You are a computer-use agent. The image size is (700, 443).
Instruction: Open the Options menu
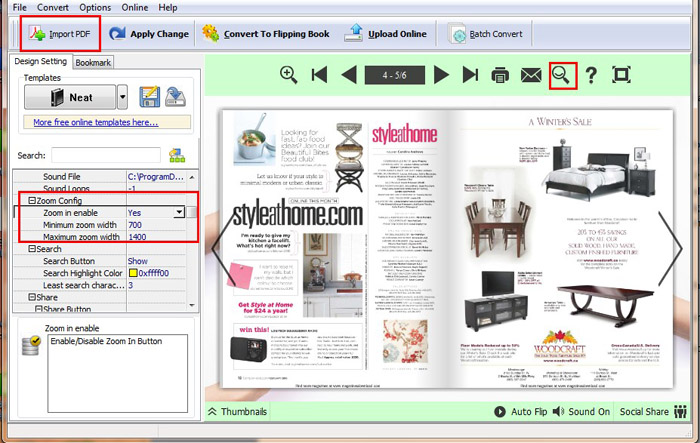pyautogui.click(x=95, y=8)
